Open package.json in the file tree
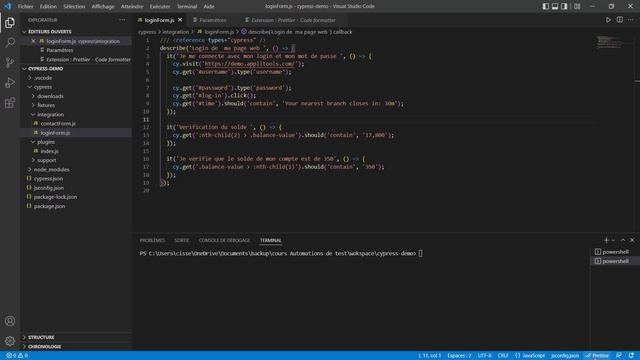Screen dimensions: 640x360 click(x=76, y=206)
